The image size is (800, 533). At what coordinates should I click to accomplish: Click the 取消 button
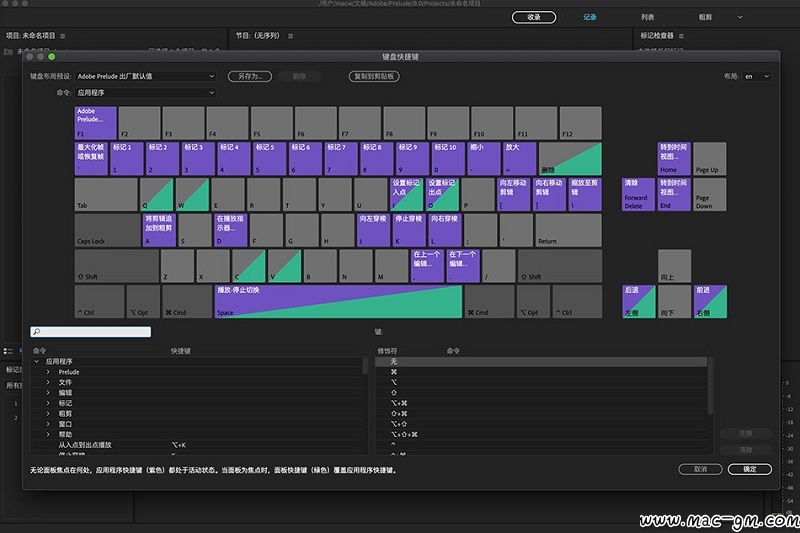(x=701, y=469)
